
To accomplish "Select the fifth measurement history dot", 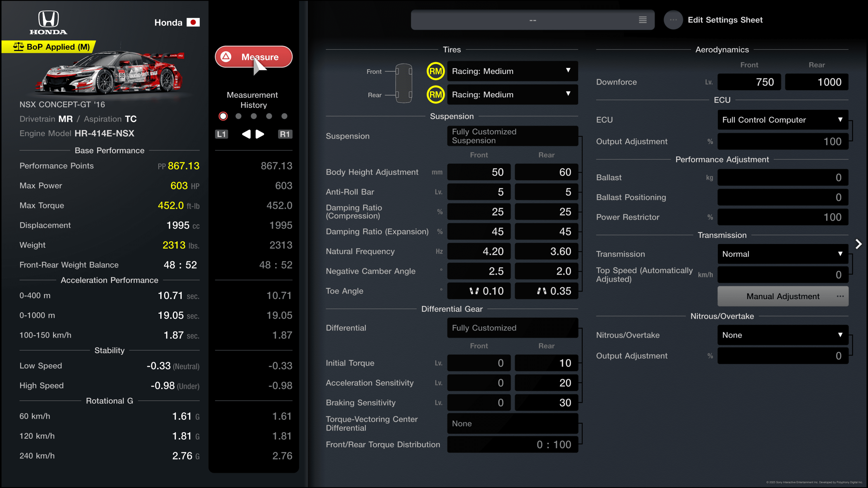I will point(284,116).
